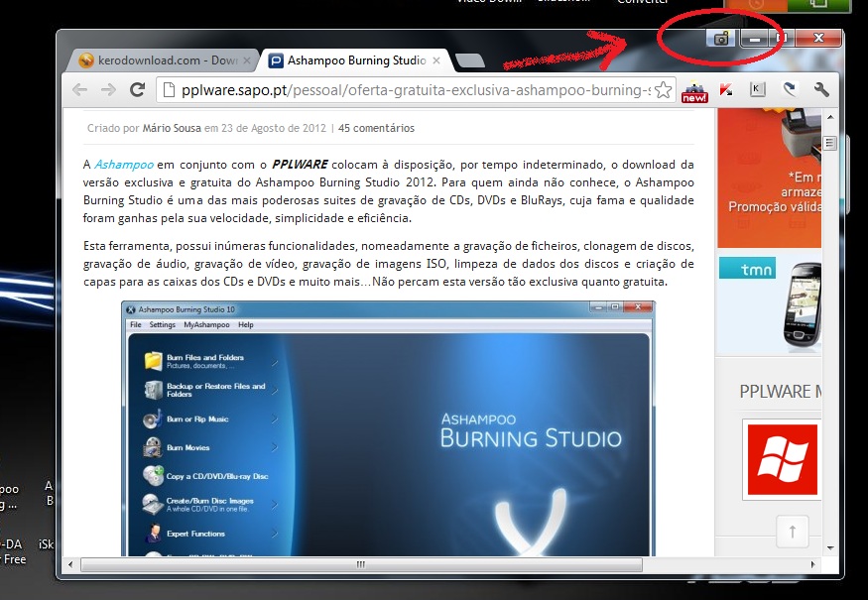Open the Mário Sousa author link

(172, 128)
